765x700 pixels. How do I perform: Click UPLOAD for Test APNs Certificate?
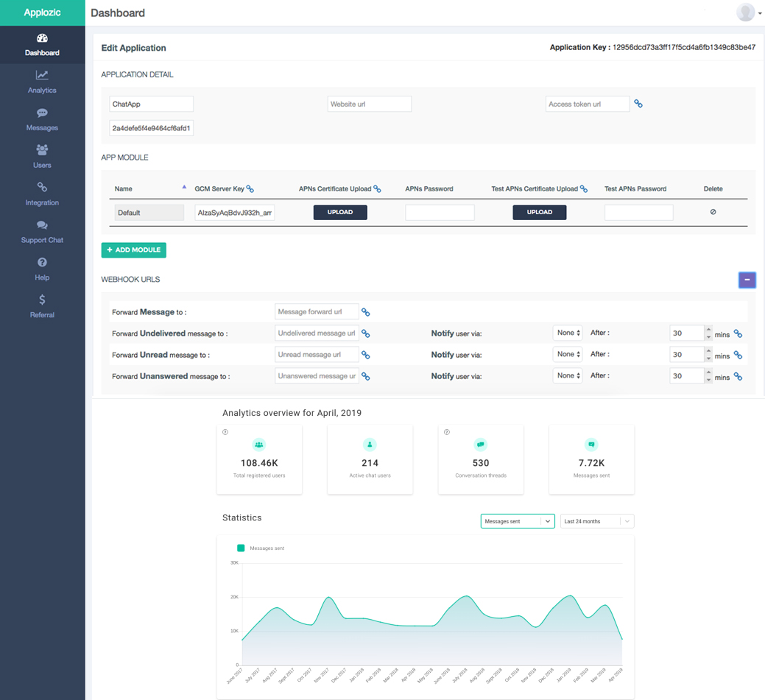(x=540, y=212)
